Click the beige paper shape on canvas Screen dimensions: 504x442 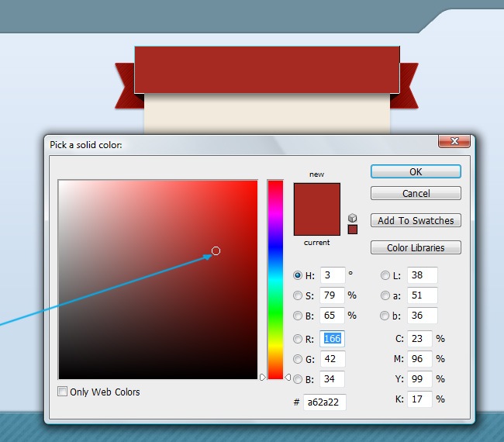point(267,114)
